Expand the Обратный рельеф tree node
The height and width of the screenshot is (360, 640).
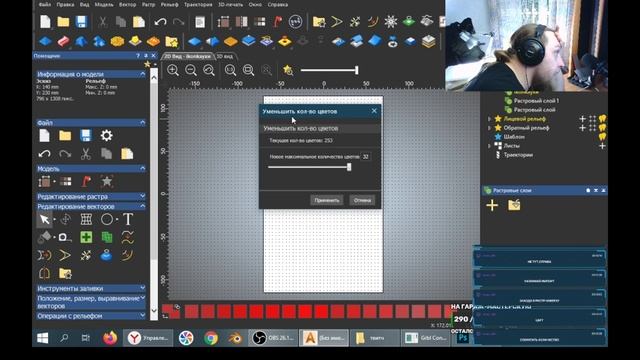click(489, 128)
